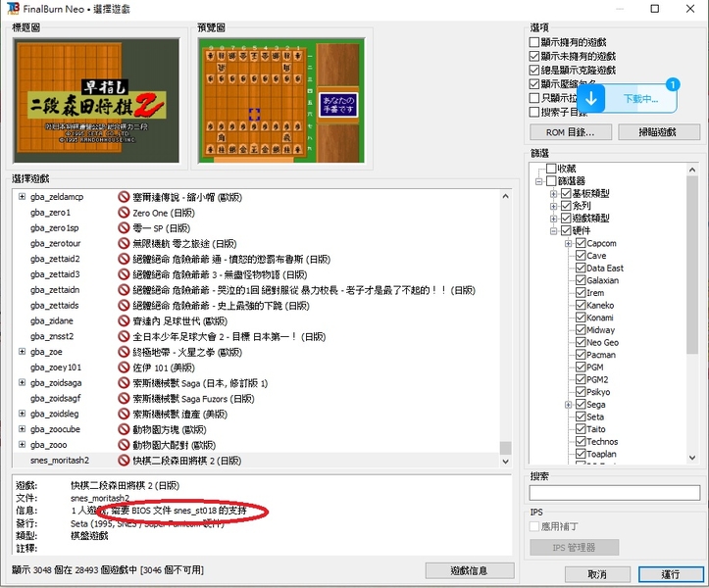The width and height of the screenshot is (709, 588).
Task: Expand the 系列 filter node
Action: click(553, 206)
